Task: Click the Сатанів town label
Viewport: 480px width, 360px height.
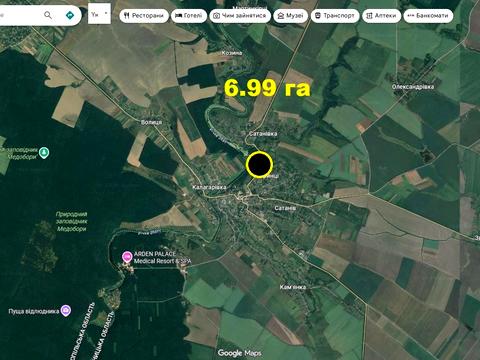Action: [285, 208]
